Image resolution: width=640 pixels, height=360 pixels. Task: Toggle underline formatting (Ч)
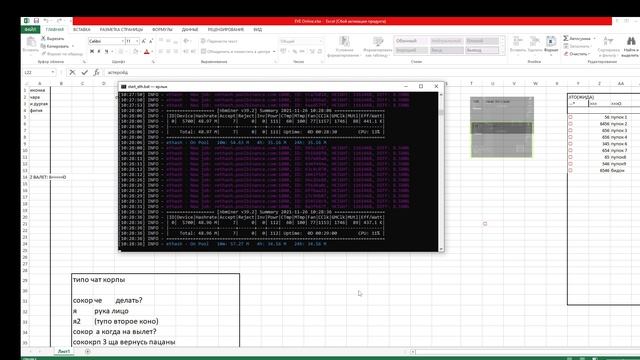pyautogui.click(x=107, y=51)
